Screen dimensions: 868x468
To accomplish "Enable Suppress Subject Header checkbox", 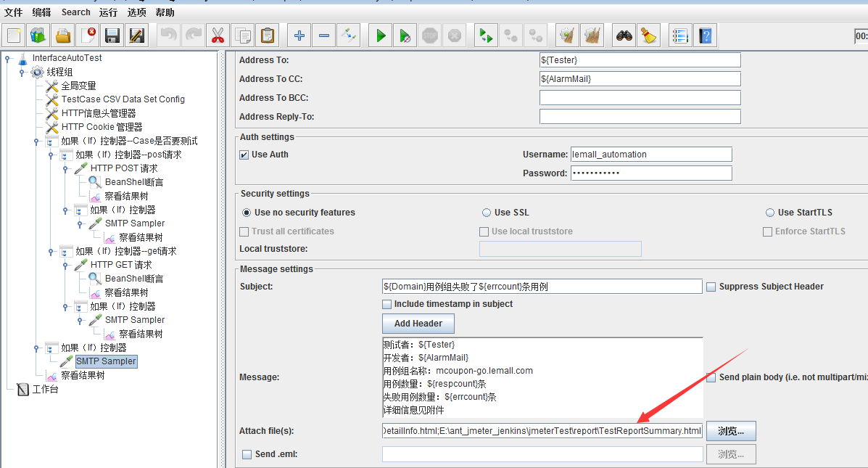I will coord(711,287).
